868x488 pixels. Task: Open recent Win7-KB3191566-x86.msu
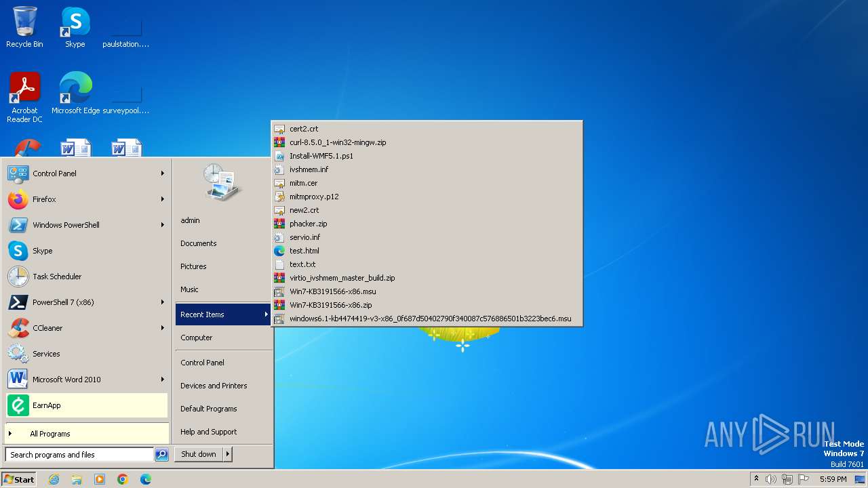pyautogui.click(x=427, y=291)
